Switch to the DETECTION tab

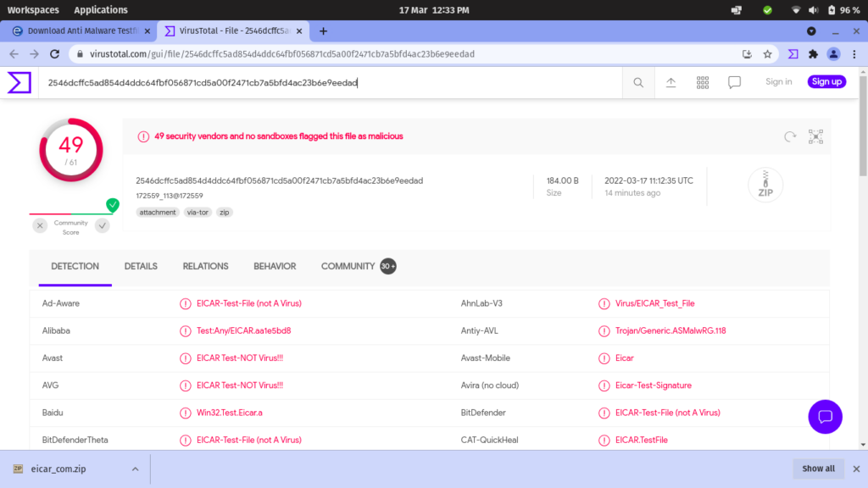point(75,267)
